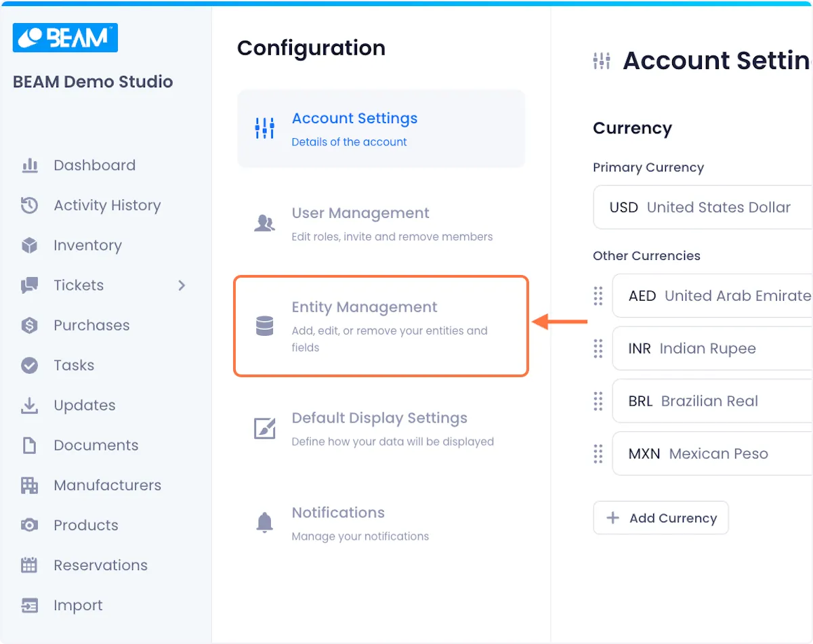This screenshot has height=644, width=813.
Task: Open Updates page
Action: click(x=85, y=405)
